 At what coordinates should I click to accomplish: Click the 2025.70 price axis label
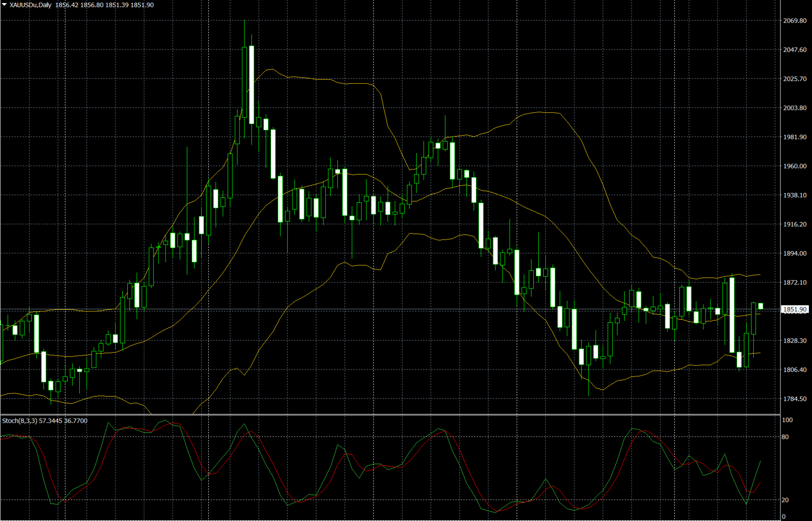795,79
